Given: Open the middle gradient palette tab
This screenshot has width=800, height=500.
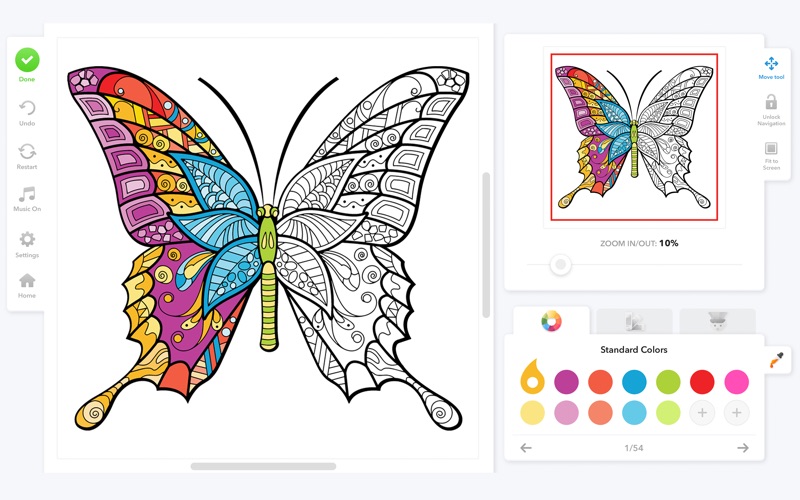Looking at the screenshot, I should click(634, 321).
